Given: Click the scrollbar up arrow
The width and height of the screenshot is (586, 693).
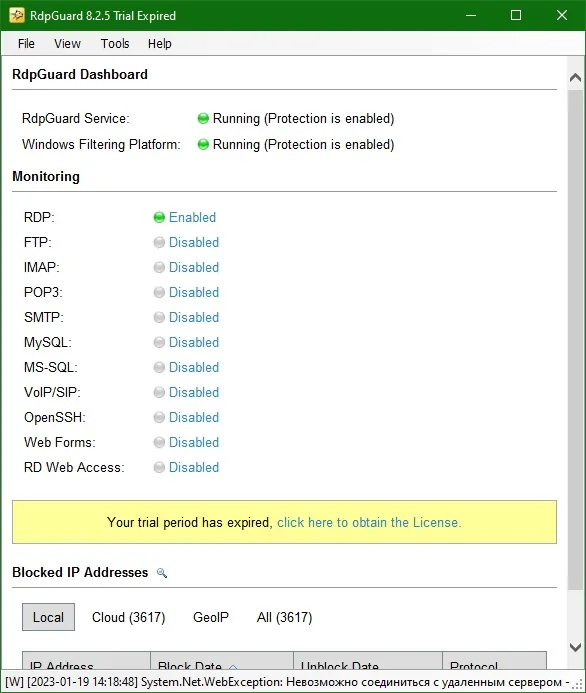Looking at the screenshot, I should pos(575,78).
